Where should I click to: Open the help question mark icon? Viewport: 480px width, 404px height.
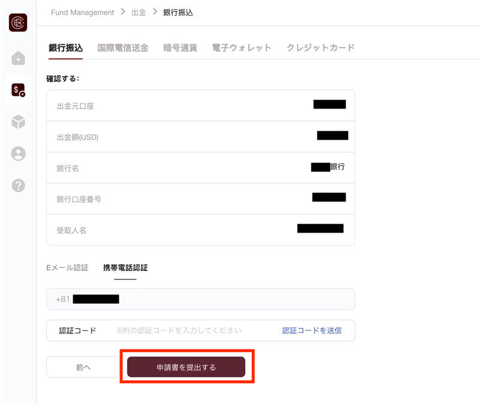pyautogui.click(x=18, y=185)
